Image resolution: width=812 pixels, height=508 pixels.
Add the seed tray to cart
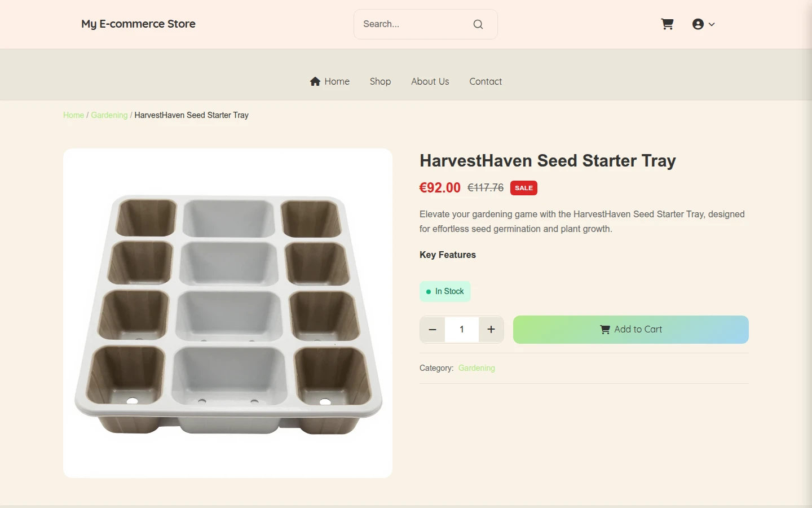(x=631, y=330)
